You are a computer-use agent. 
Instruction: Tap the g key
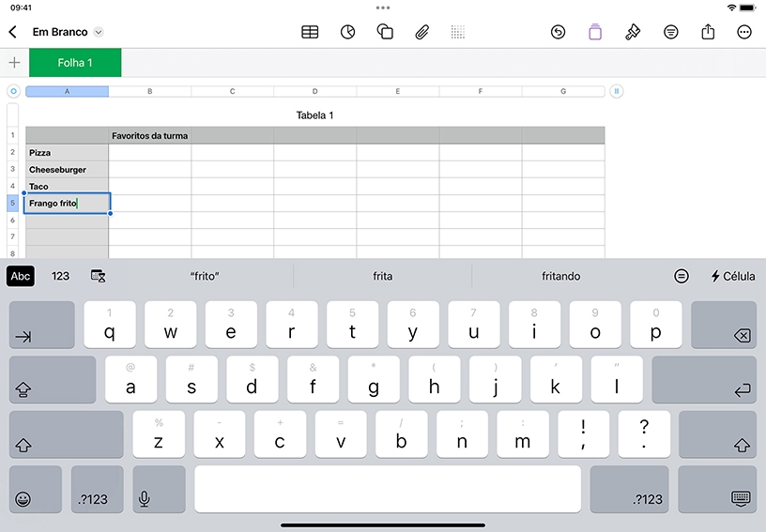[x=374, y=379]
